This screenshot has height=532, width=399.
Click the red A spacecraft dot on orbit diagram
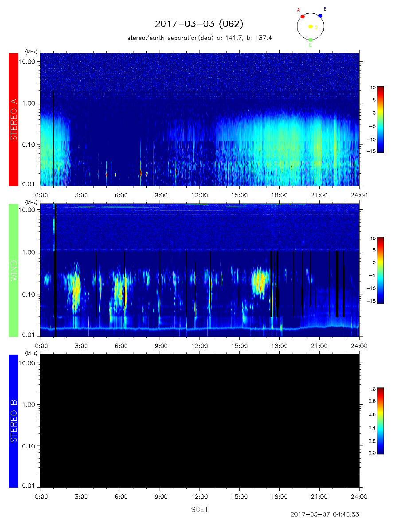[x=302, y=16]
